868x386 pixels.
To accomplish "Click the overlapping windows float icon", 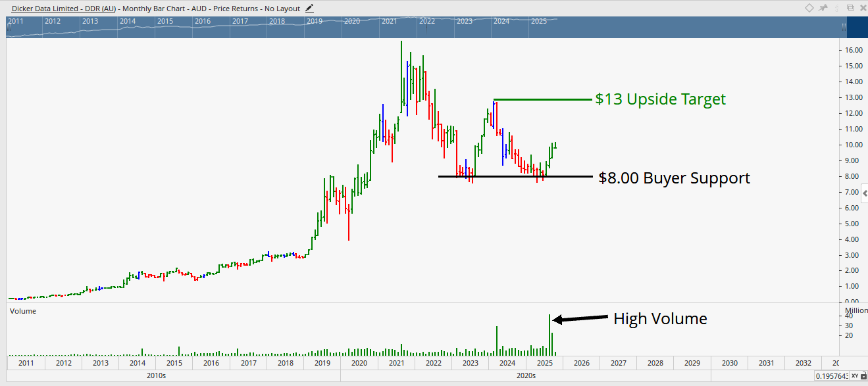I will (x=850, y=8).
